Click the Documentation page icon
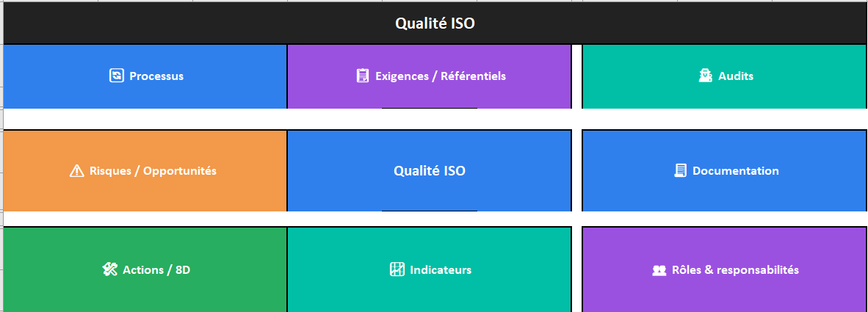This screenshot has width=868, height=312. point(681,171)
